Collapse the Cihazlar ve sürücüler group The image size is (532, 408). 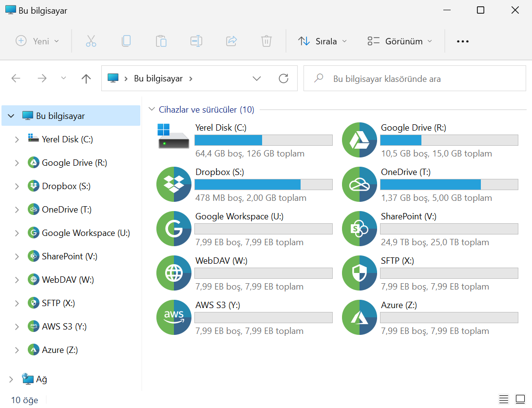(152, 109)
